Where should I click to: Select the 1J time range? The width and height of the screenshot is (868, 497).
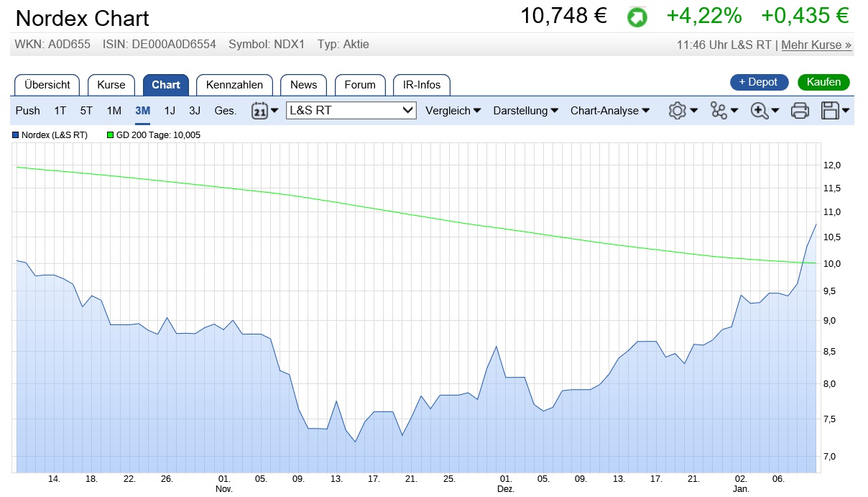click(x=170, y=111)
